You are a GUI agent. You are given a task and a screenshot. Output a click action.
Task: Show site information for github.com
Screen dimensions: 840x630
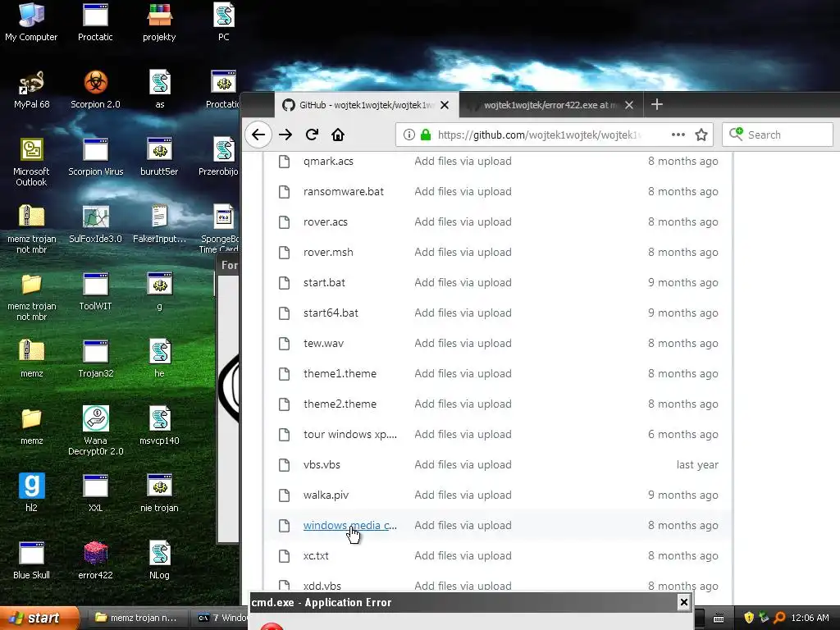(x=409, y=135)
